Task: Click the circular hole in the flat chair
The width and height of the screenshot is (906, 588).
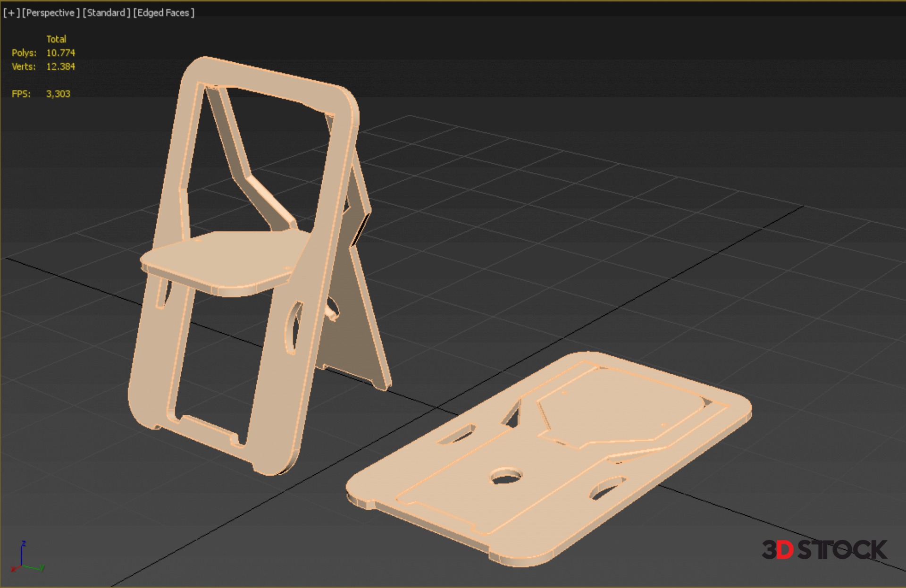Action: tap(506, 477)
